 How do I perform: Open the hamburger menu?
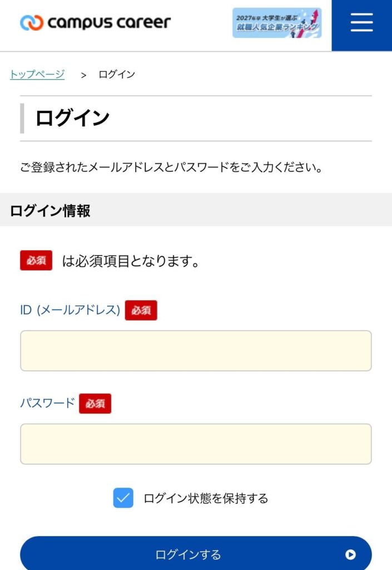pyautogui.click(x=361, y=23)
